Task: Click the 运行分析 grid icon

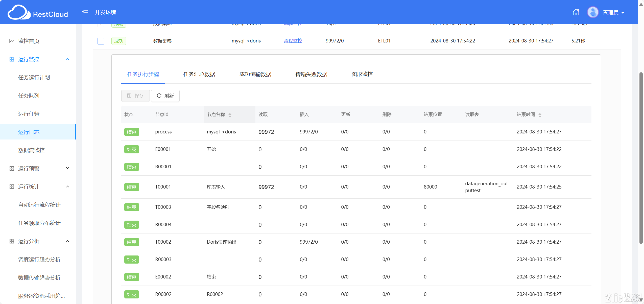Action: click(12, 241)
